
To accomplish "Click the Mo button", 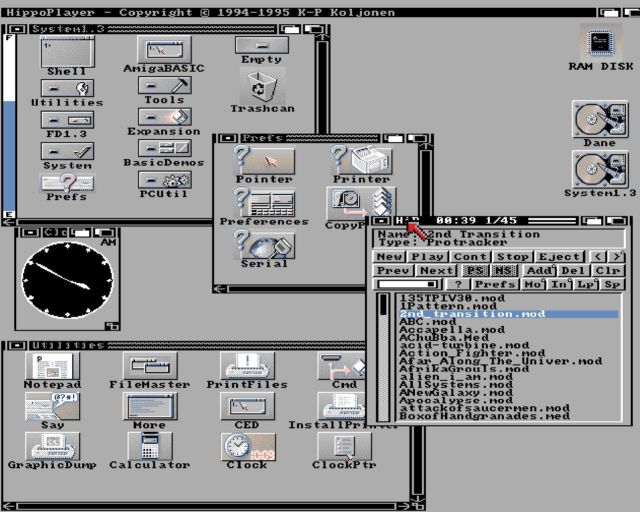I will click(534, 284).
